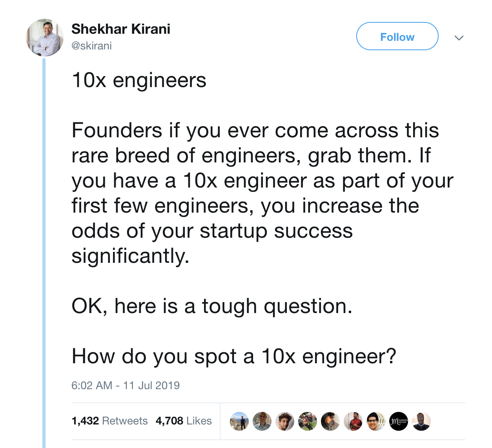492x448 pixels.
Task: View the 1,432 Retweets list
Action: [x=109, y=421]
